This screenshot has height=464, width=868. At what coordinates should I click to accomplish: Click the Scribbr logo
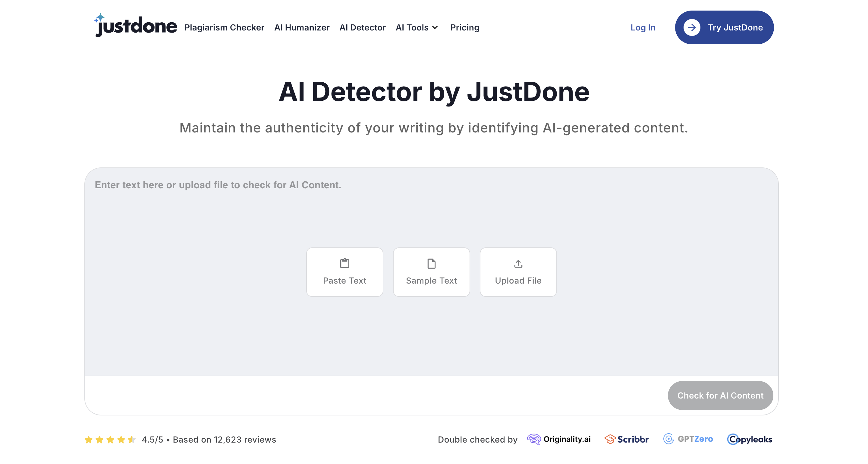tap(626, 439)
